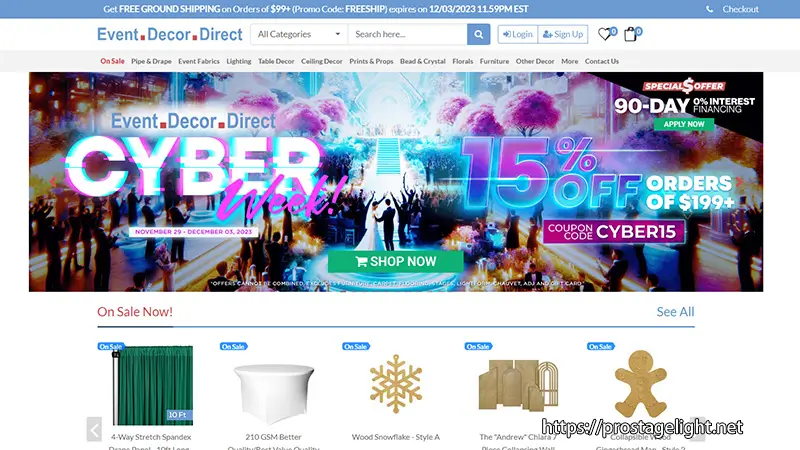Click On Sale badge on Wood Snowflake

[x=356, y=346]
